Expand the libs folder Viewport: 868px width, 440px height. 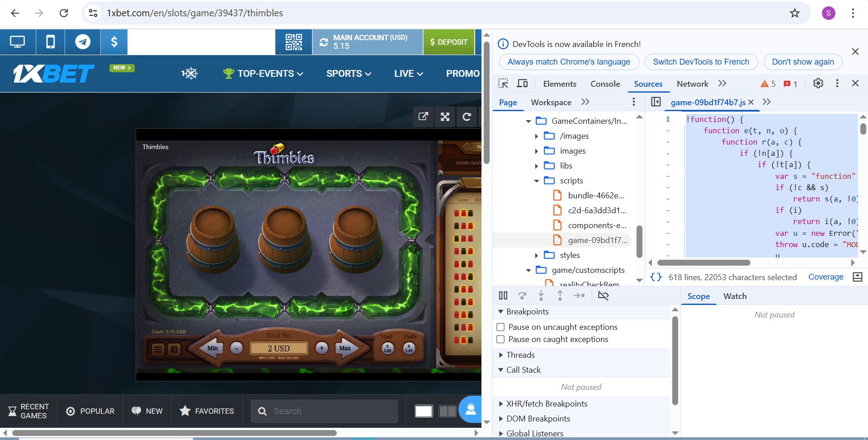tap(536, 166)
